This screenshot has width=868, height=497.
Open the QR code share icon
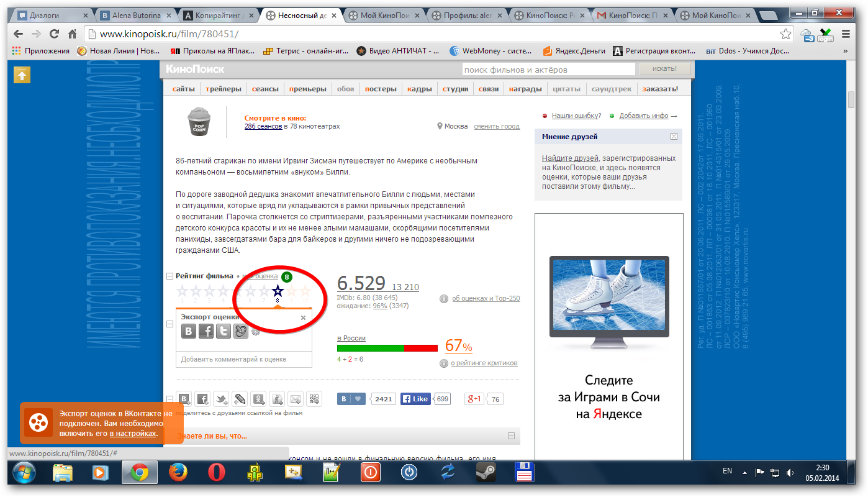[x=314, y=399]
